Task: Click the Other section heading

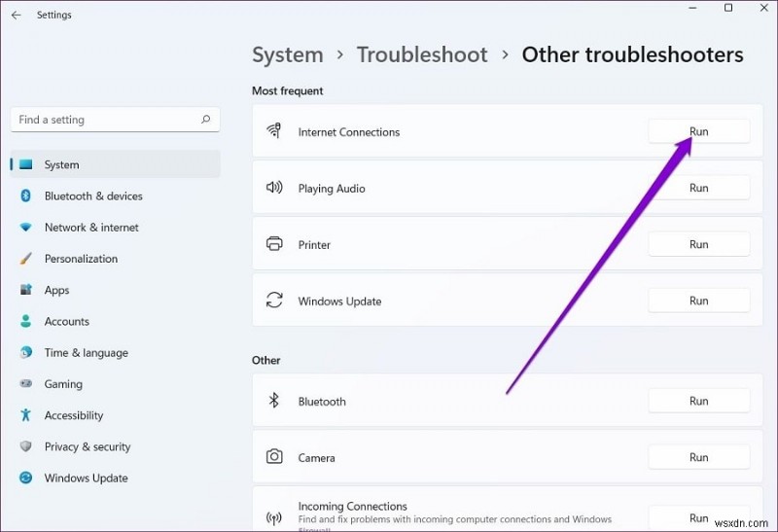Action: 265,360
